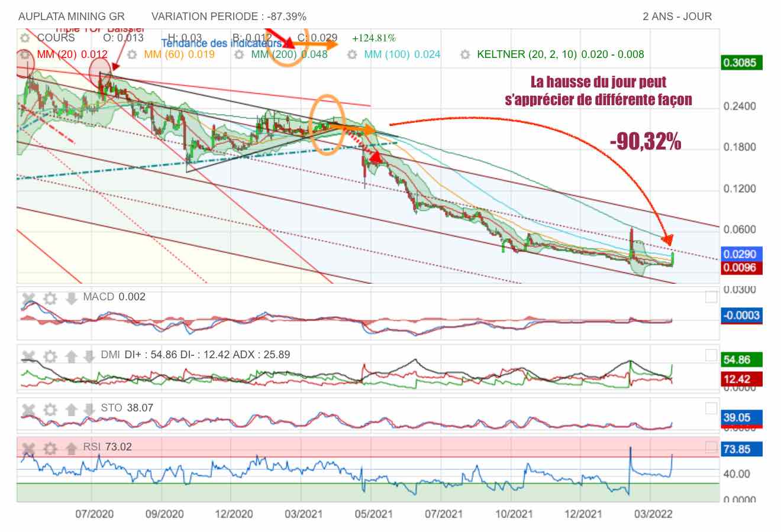Click the blue 73.85 RSI value tag
781x532 pixels.
741,449
